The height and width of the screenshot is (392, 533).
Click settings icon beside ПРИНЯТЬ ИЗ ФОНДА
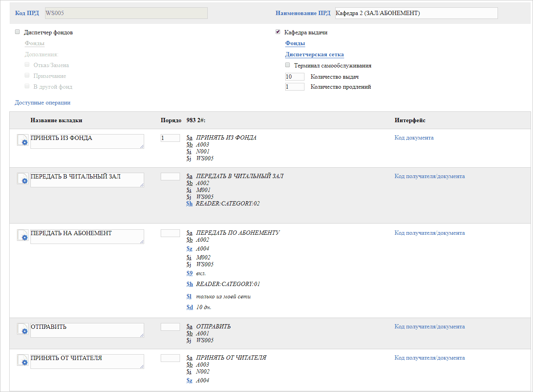(x=23, y=140)
